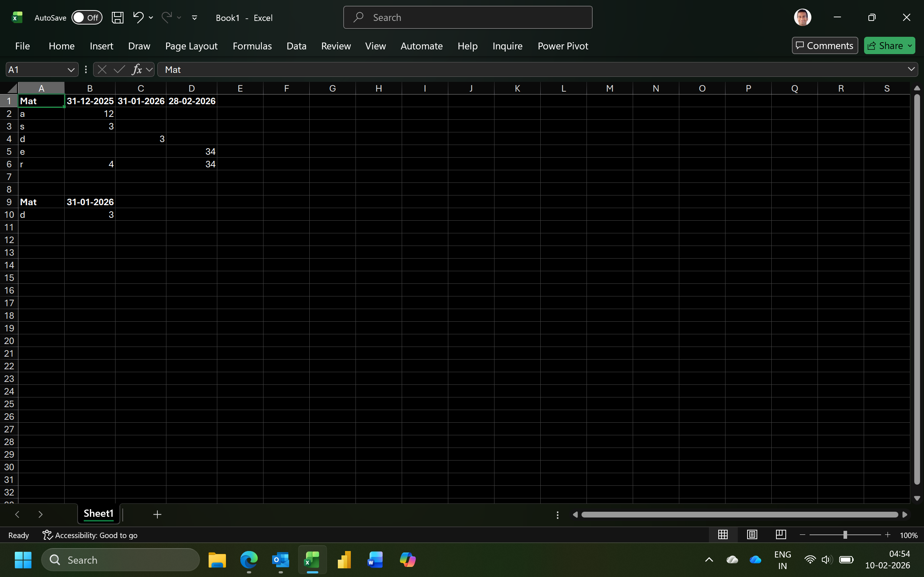The height and width of the screenshot is (577, 924).
Task: Click the Comments button
Action: (824, 46)
